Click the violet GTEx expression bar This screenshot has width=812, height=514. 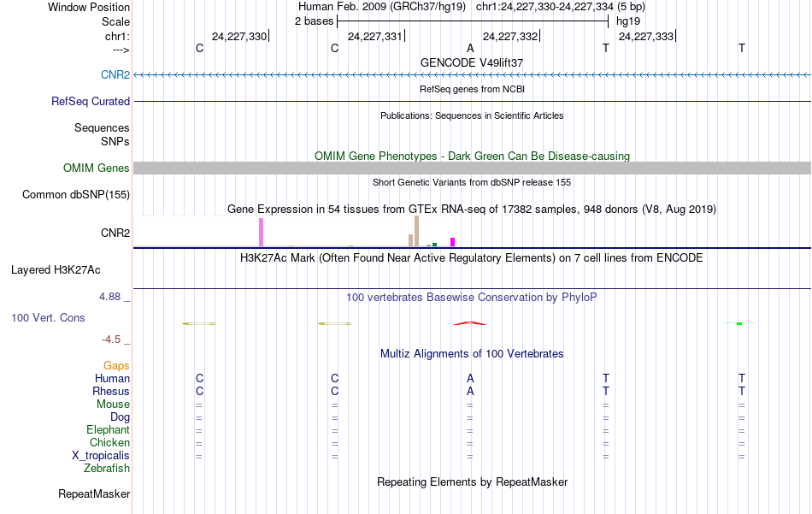(x=261, y=233)
